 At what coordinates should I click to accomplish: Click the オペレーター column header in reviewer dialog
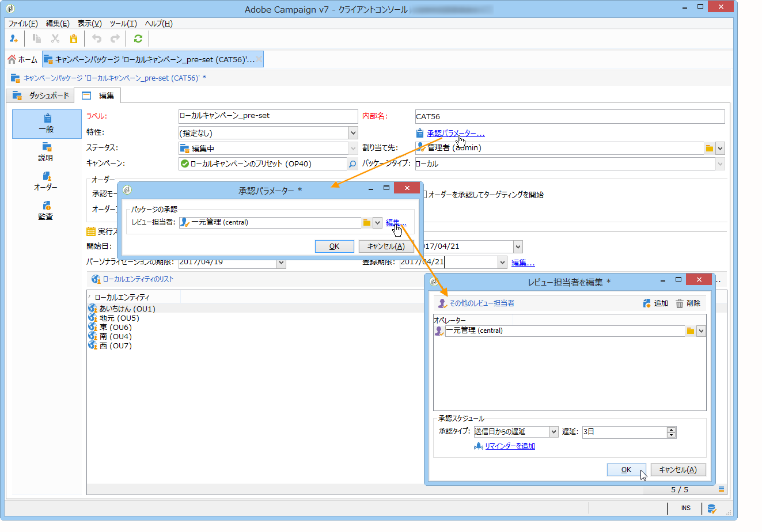pos(473,320)
